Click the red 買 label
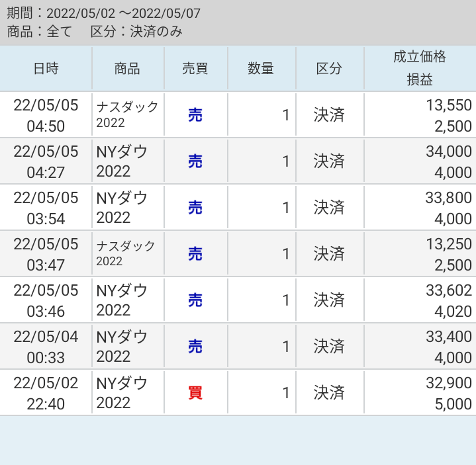Image resolution: width=476 pixels, height=465 pixels. click(x=195, y=393)
